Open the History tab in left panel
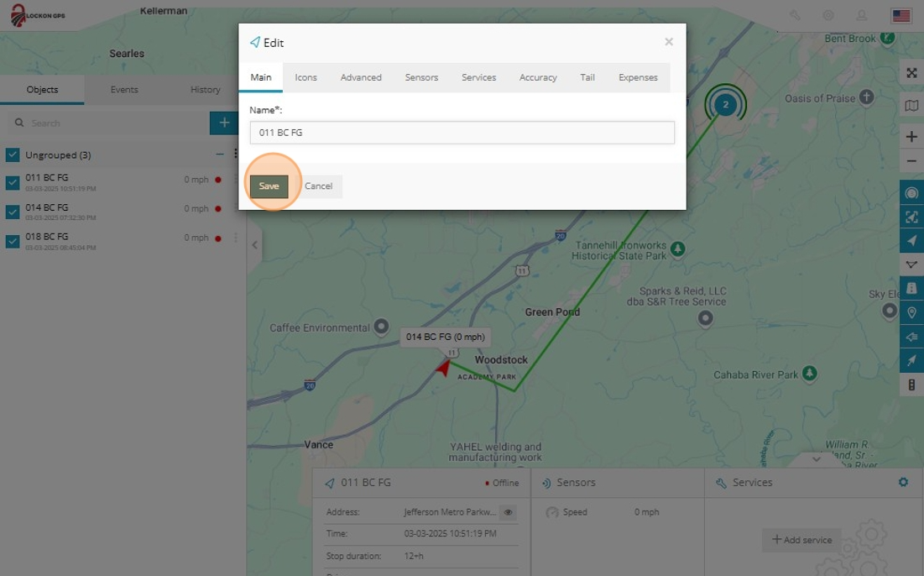The height and width of the screenshot is (576, 924). 205,90
